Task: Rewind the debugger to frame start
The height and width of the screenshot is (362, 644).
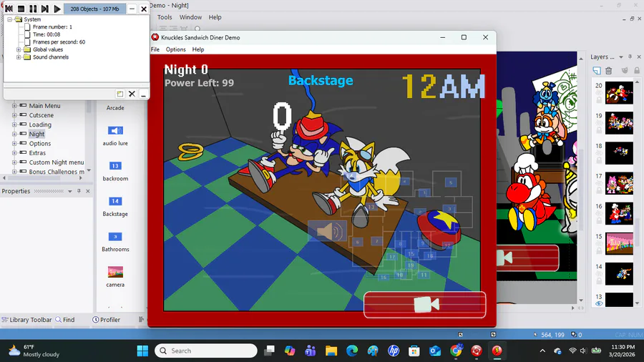Action: tap(9, 9)
